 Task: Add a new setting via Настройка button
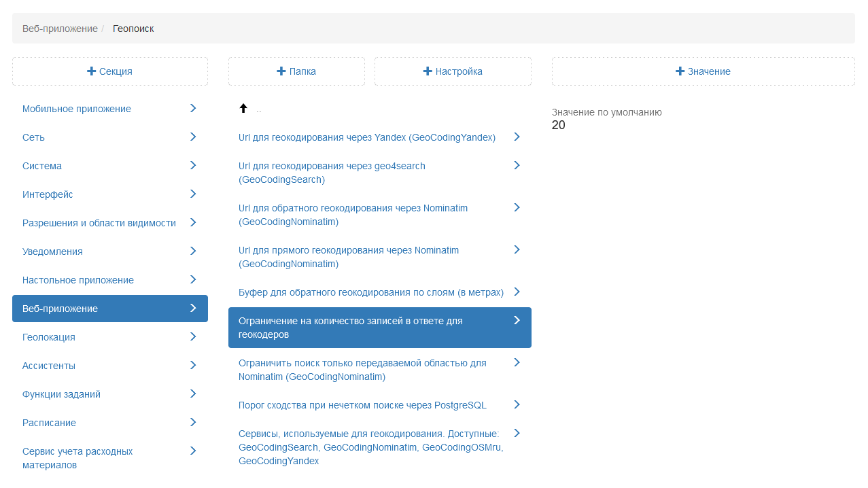[453, 71]
